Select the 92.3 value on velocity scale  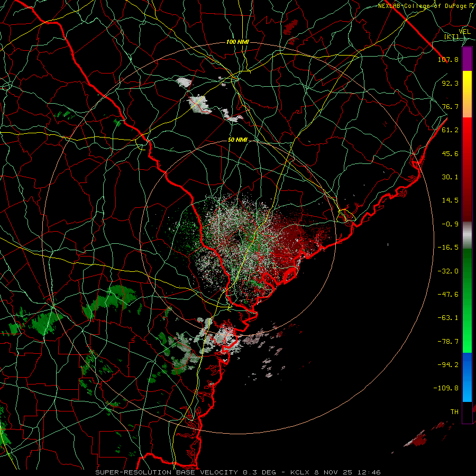tap(450, 83)
